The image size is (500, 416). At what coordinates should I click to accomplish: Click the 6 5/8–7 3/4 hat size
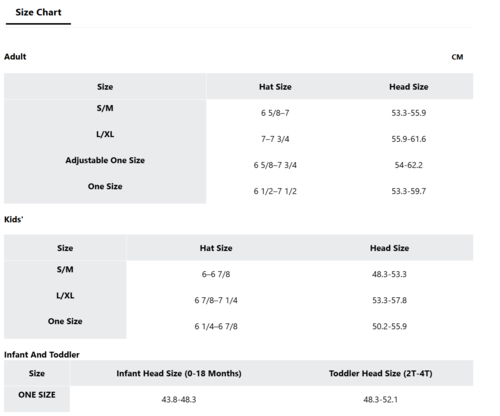point(275,165)
